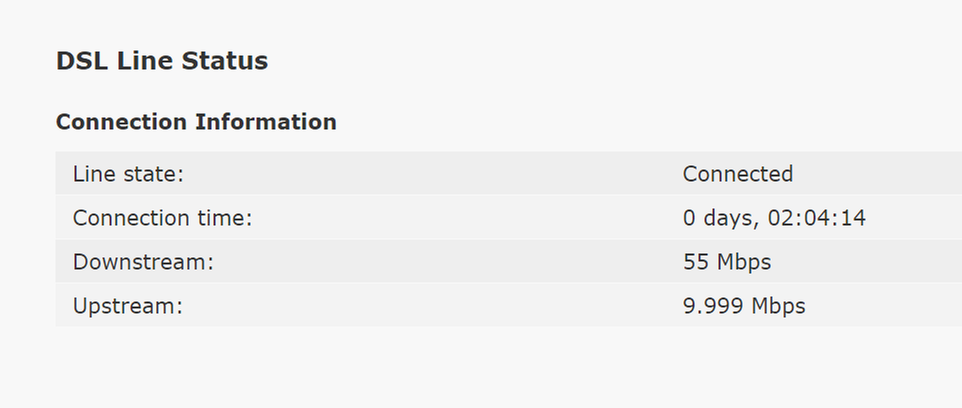Viewport: 962px width, 408px height.
Task: Click the Connected line state value
Action: click(x=737, y=174)
